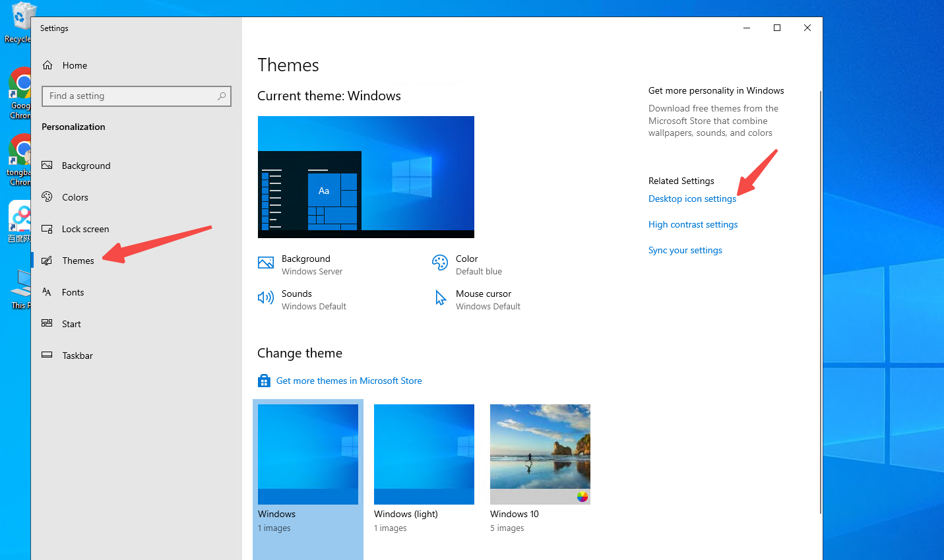The width and height of the screenshot is (944, 560).
Task: Click the Background image icon under the current theme
Action: [x=266, y=263]
